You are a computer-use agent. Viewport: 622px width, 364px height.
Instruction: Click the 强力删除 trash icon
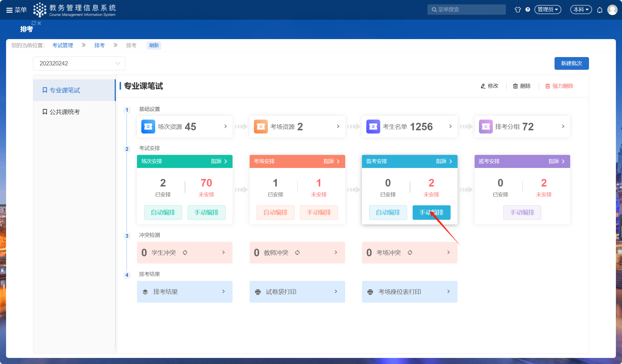pyautogui.click(x=548, y=86)
